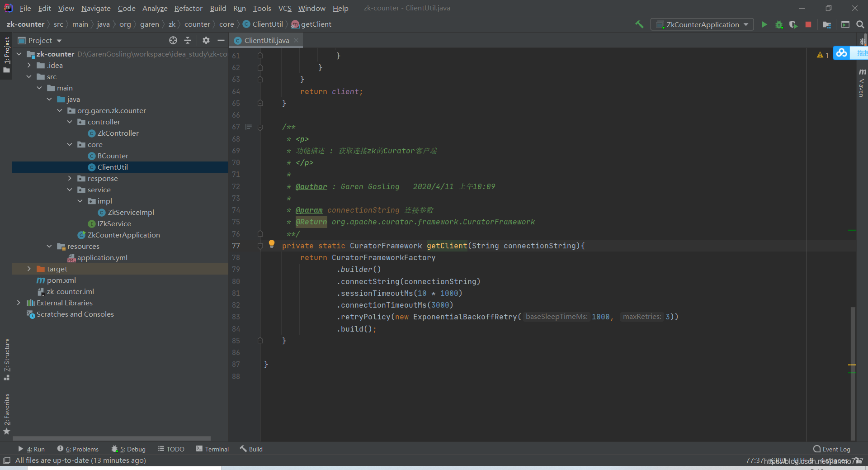This screenshot has width=868, height=470.
Task: Start debugging with the bug icon
Action: [779, 24]
